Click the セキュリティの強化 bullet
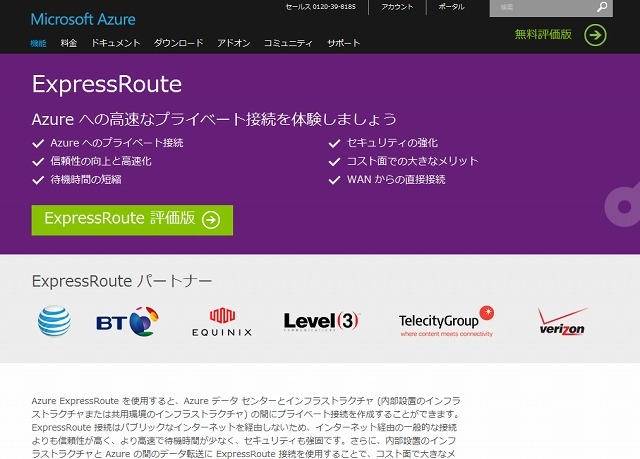640x459 pixels. 392,143
